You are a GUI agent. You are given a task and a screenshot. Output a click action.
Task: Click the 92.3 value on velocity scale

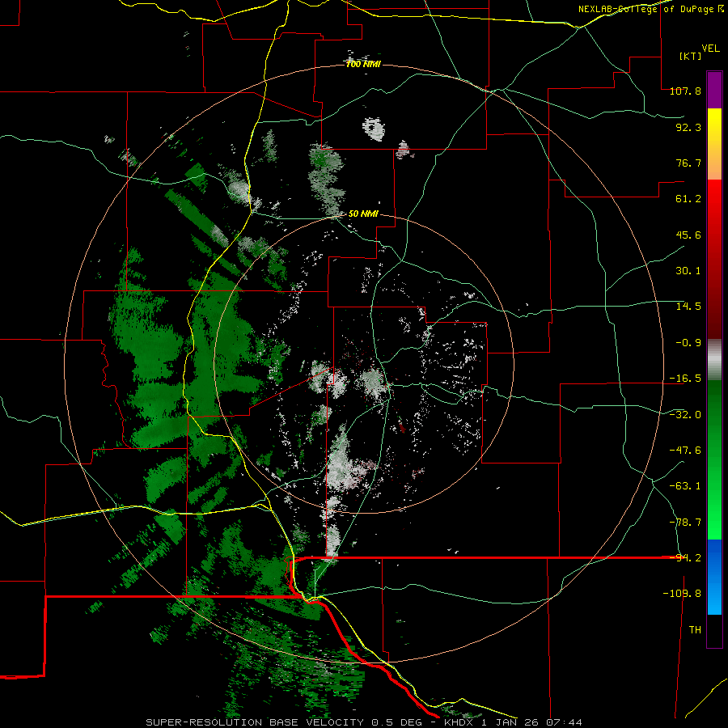coord(688,127)
